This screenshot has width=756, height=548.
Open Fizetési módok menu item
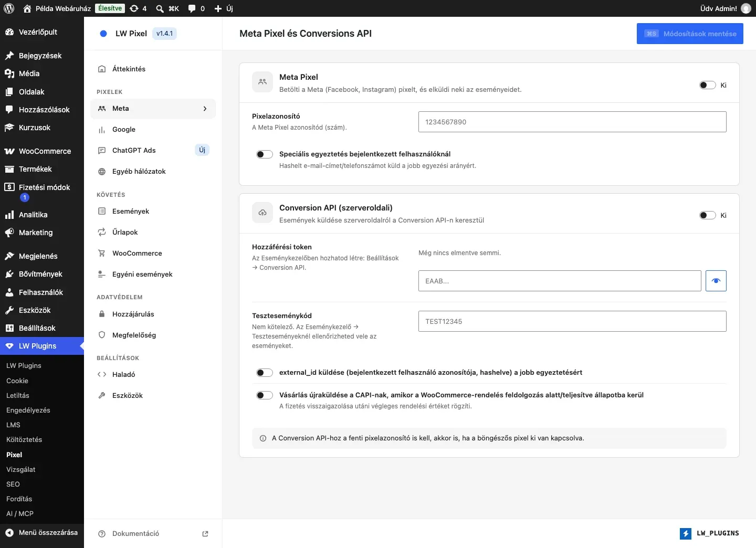click(42, 192)
